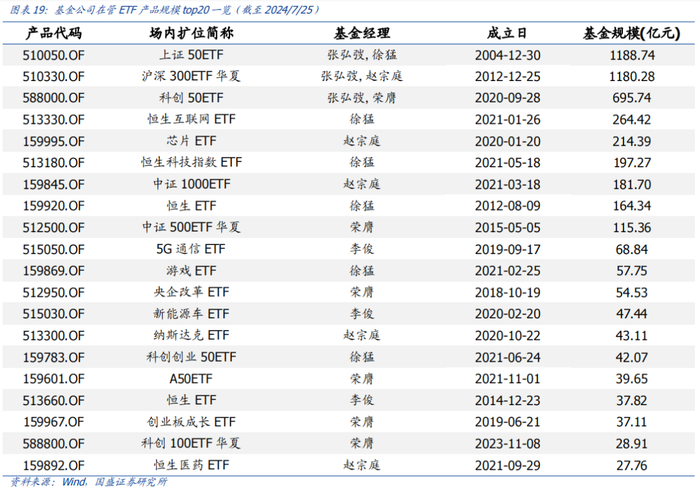Viewport: 700px width, 492px height.
Task: Select product code 159783.OF
Action: pos(54,357)
